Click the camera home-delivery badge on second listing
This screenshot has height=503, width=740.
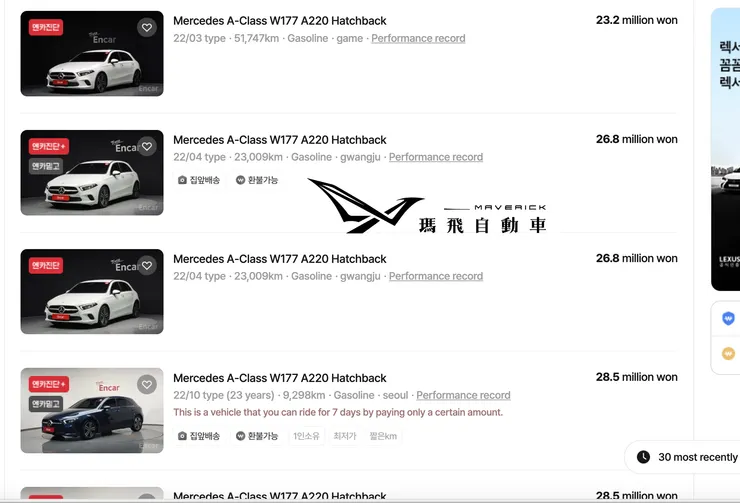(x=199, y=180)
